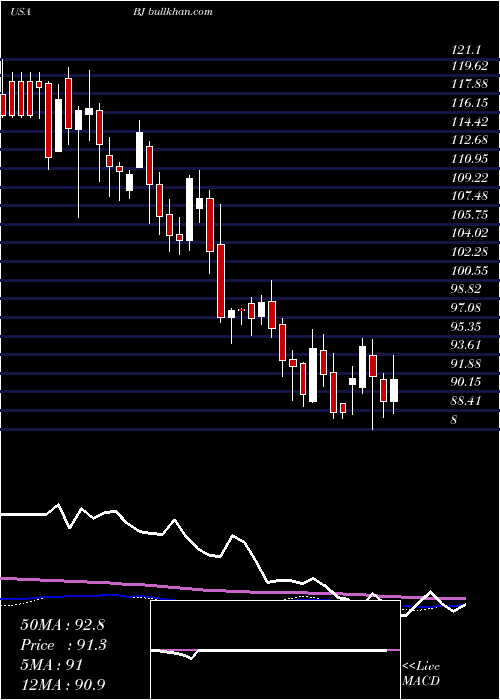
Task: Click the 107.48 price axis label
Action: [469, 196]
